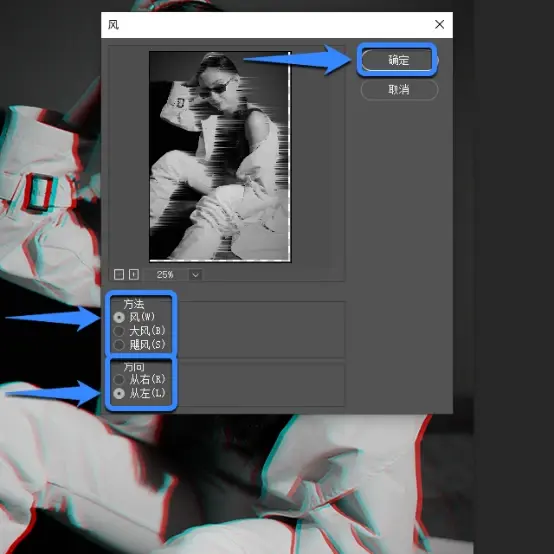Close the 风 dialog with the X

[440, 24]
